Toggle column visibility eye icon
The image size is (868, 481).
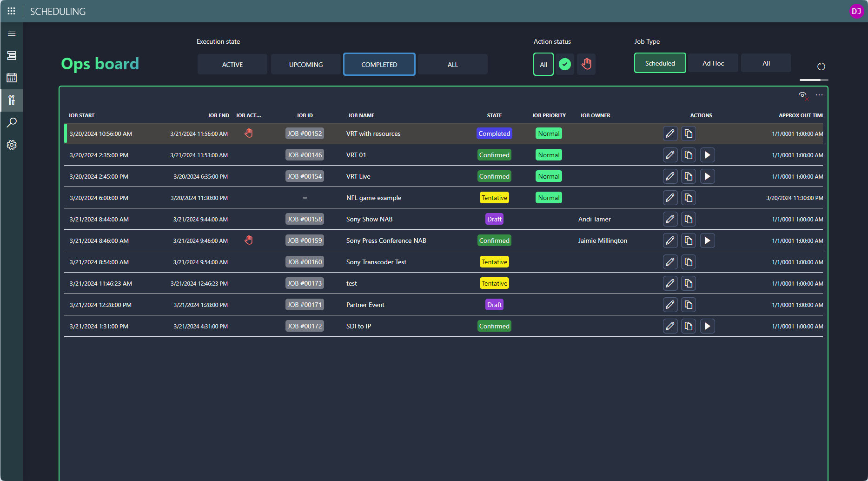pyautogui.click(x=803, y=95)
